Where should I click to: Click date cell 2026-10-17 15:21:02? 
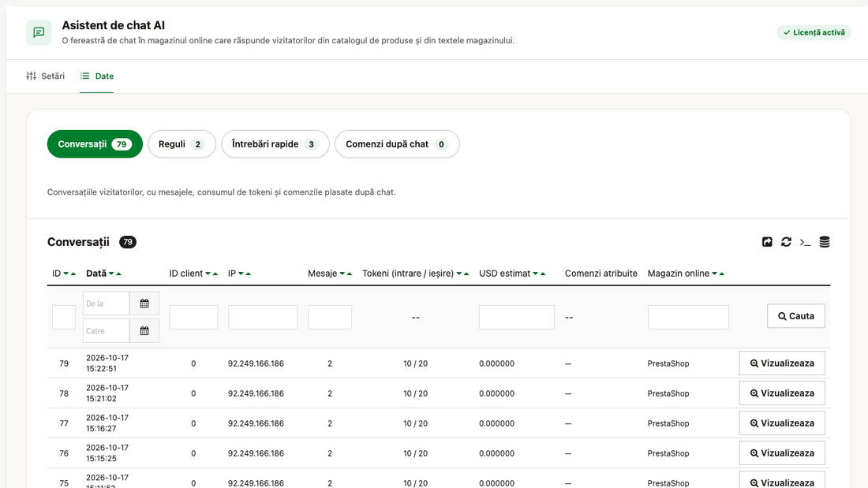(107, 393)
